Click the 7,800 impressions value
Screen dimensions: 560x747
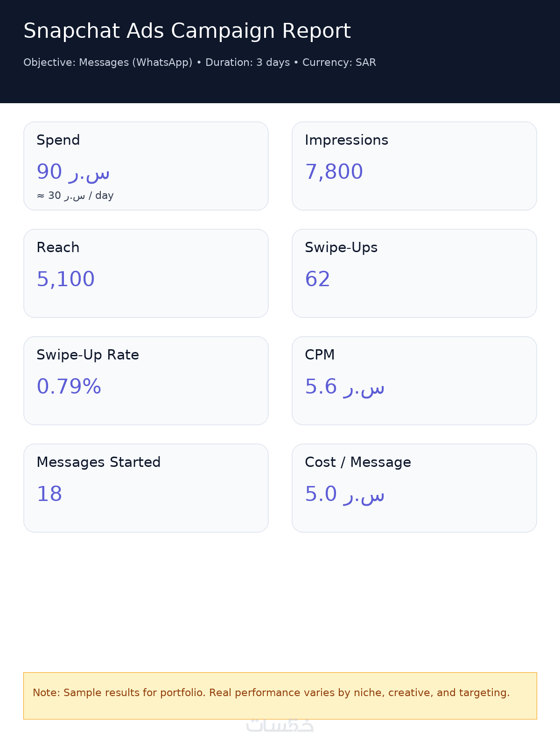point(334,172)
